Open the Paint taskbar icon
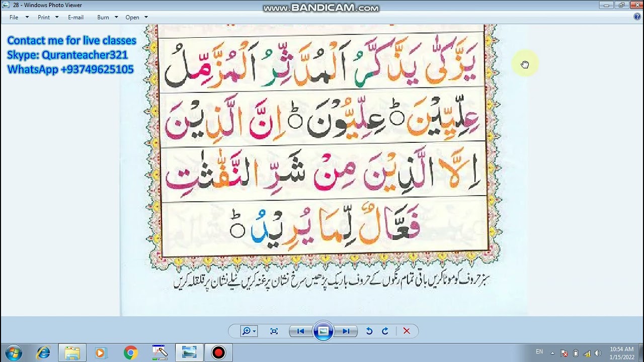Screen dimensions: 644x362 (x=159, y=352)
